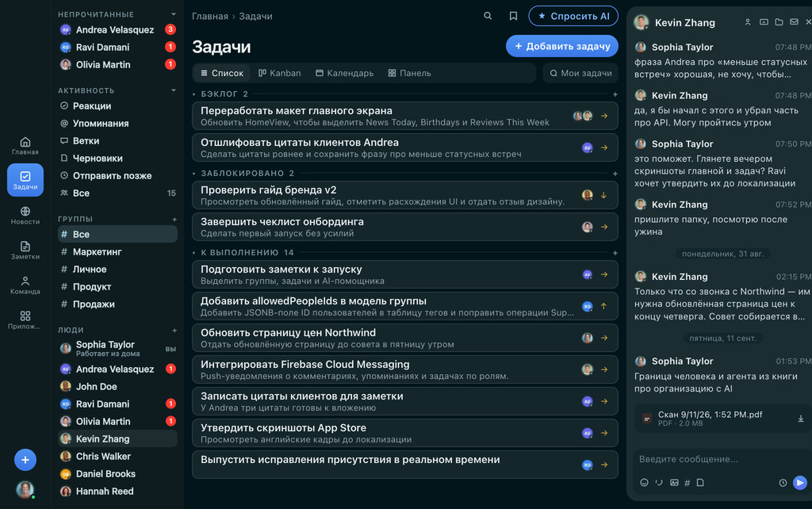812x509 pixels.
Task: Click Главная breadcrumb link
Action: (x=209, y=16)
